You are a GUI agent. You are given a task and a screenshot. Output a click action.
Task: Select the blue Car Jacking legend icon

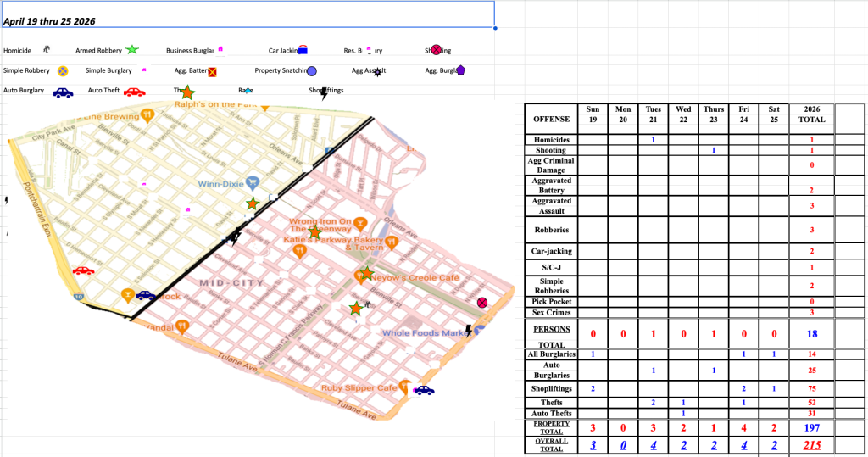[302, 52]
